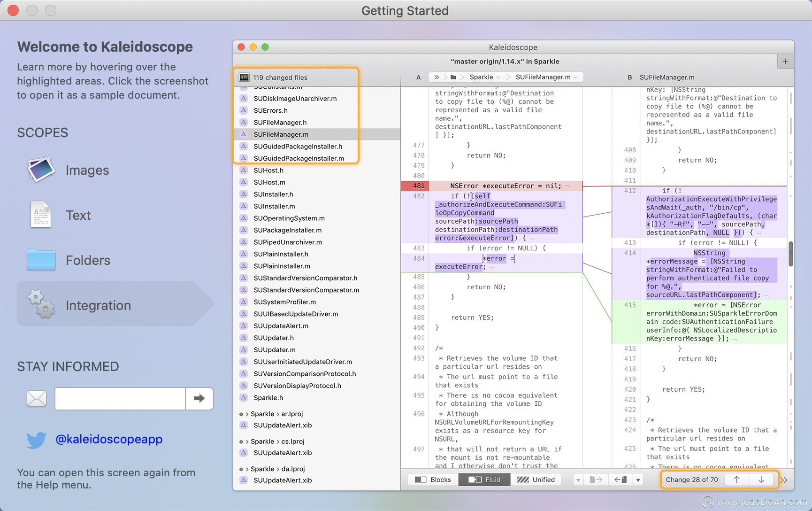Image resolution: width=812 pixels, height=511 pixels.
Task: Go to previous change with up arrow
Action: coord(737,480)
